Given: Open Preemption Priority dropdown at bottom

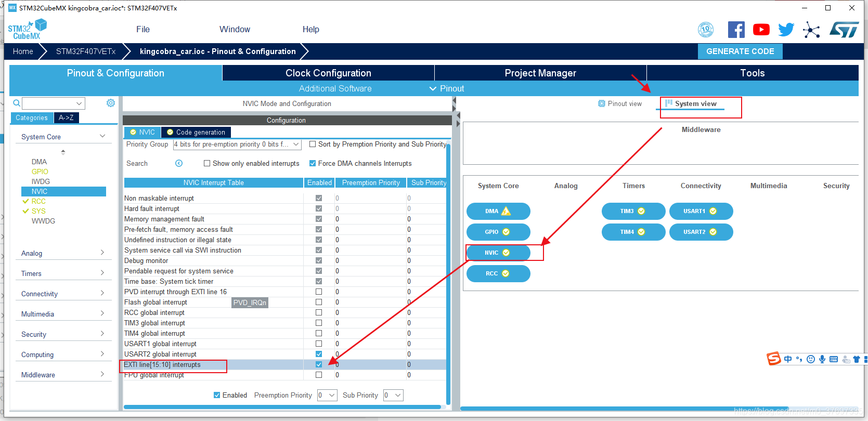Looking at the screenshot, I should (x=327, y=396).
